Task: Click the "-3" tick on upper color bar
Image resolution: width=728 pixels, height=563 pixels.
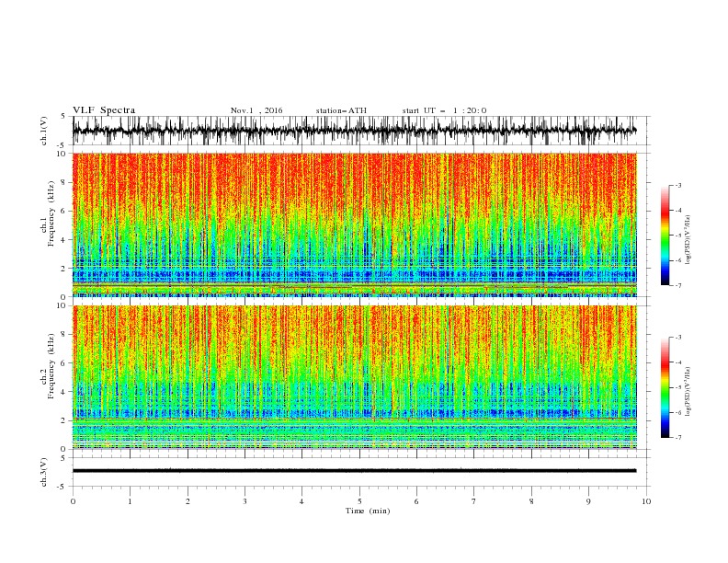Action: tap(678, 185)
